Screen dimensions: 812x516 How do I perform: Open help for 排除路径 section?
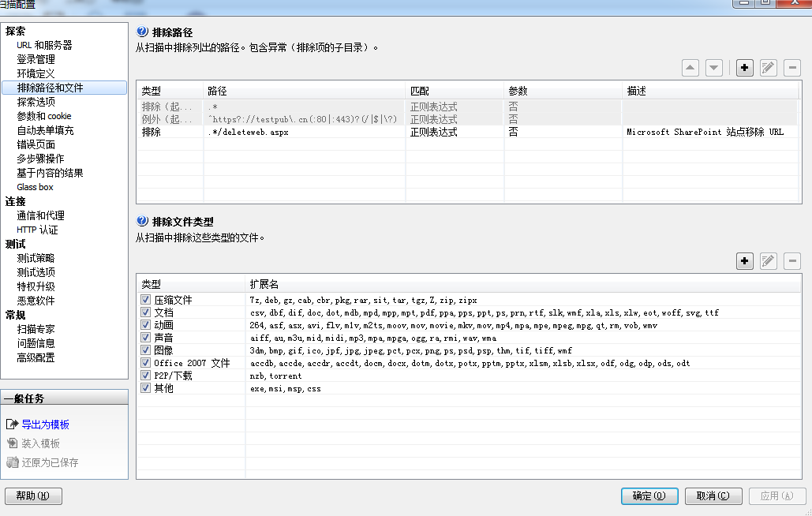pos(142,32)
